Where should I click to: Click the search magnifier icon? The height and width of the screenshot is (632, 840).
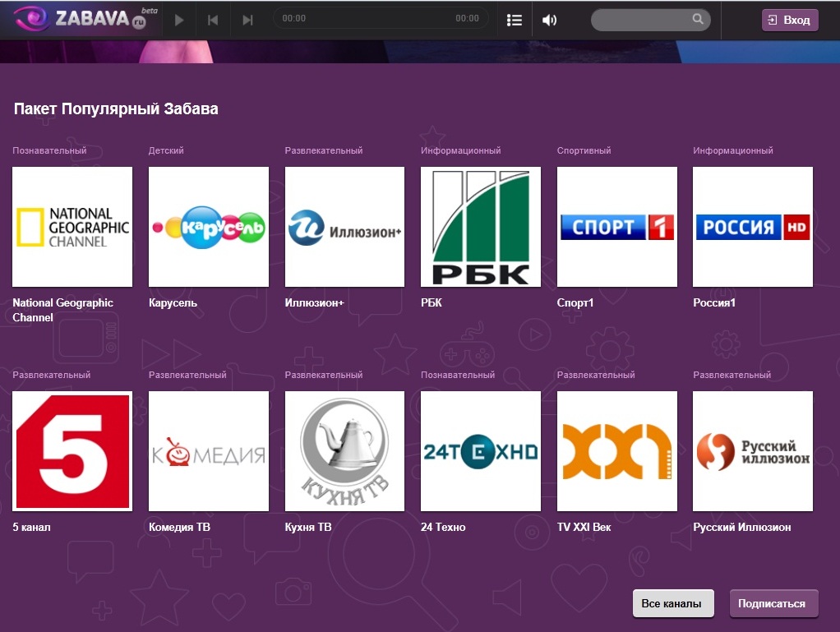coord(698,19)
